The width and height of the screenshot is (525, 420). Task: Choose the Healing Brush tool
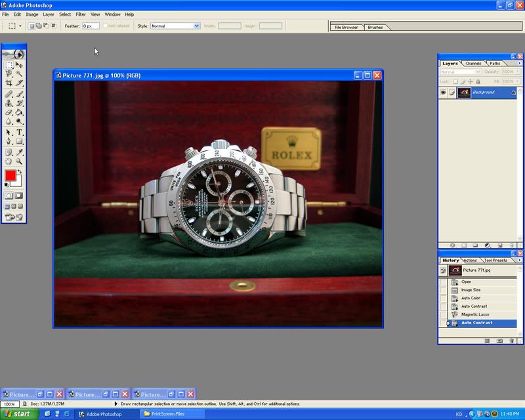click(9, 94)
